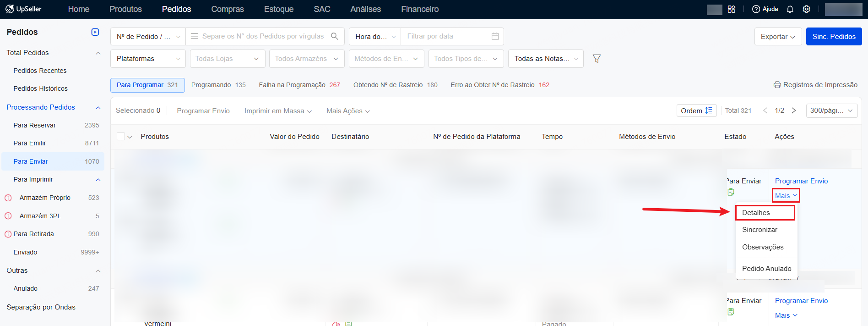Open the checkbox selection options chevron

click(130, 137)
